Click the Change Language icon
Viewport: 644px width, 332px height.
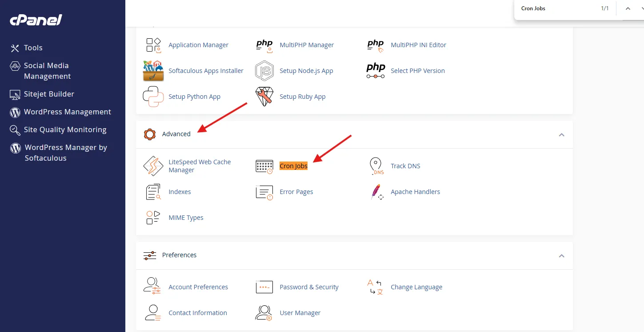pyautogui.click(x=376, y=287)
